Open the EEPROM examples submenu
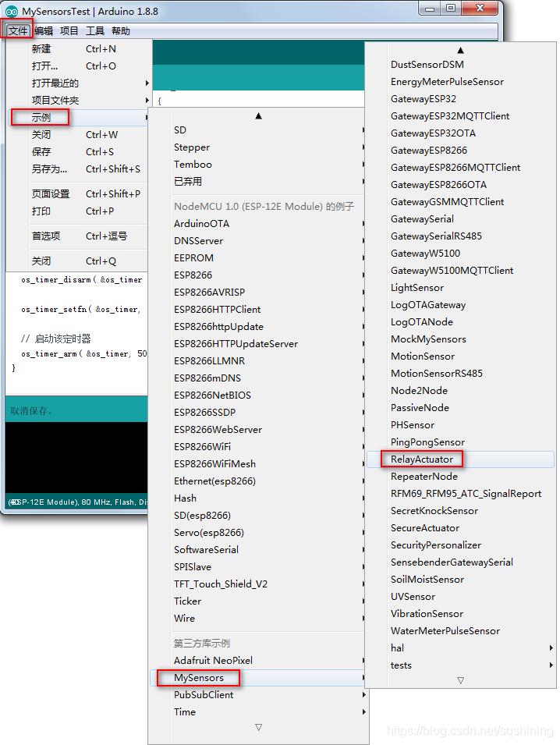The image size is (560, 745). pos(258,258)
